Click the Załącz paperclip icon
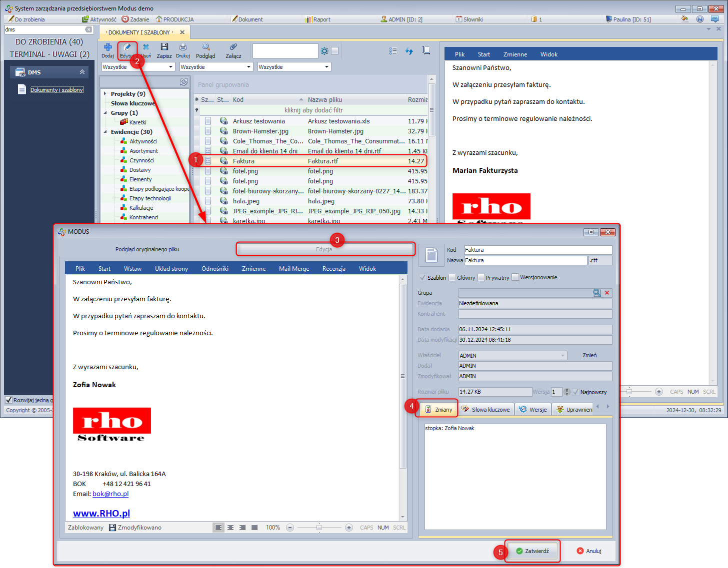The width and height of the screenshot is (728, 568). tap(233, 47)
